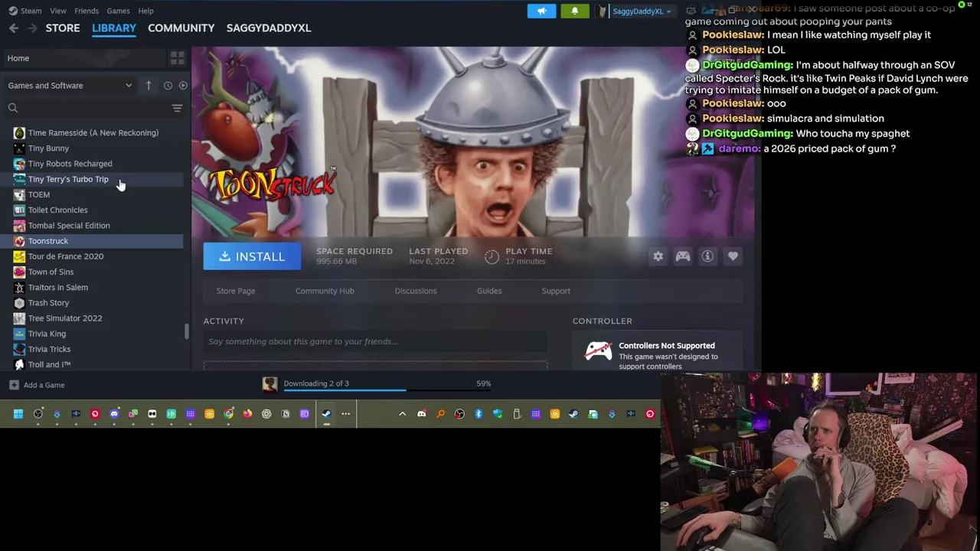Open the Support link
The image size is (980, 551).
pyautogui.click(x=556, y=291)
